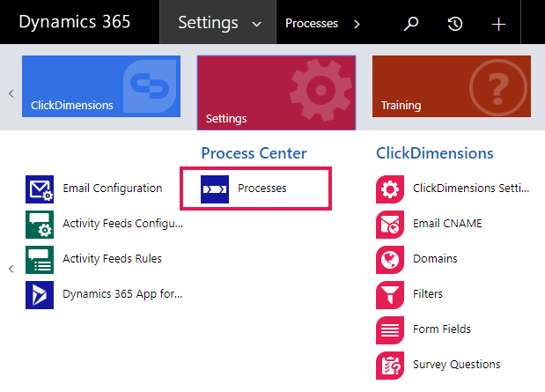Screen dimensions: 545x392
Task: Click the plus quick create icon
Action: point(498,25)
